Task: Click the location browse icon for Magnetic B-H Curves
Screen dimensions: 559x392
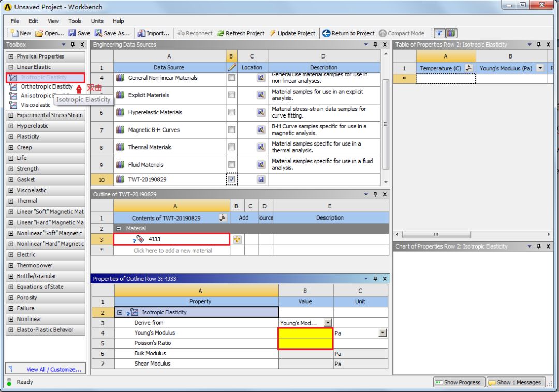Action: pyautogui.click(x=261, y=130)
